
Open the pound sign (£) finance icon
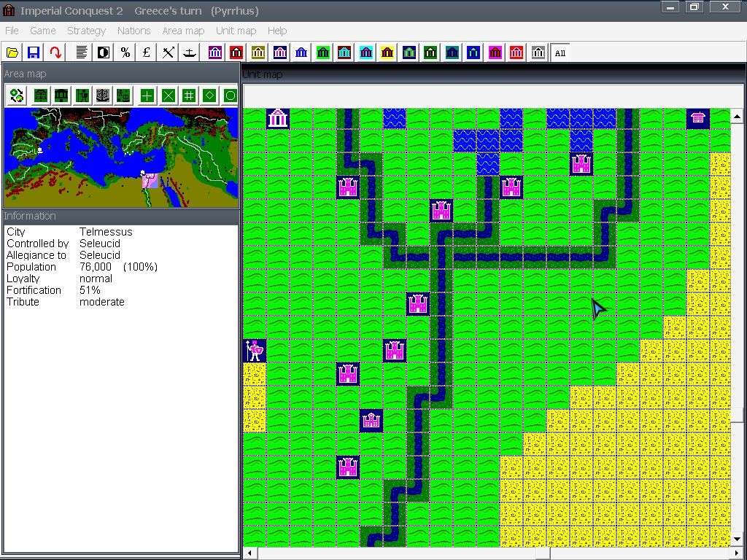[146, 52]
